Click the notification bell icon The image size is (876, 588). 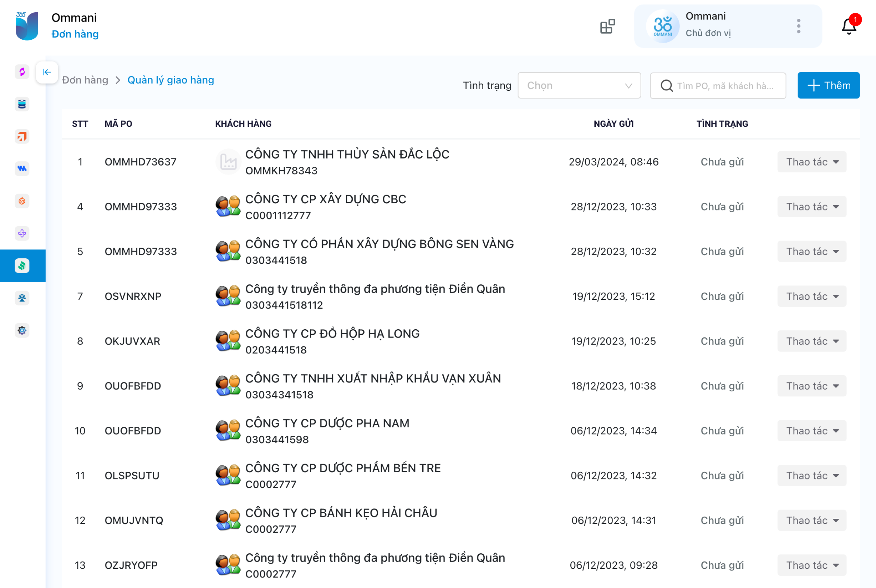(x=848, y=27)
